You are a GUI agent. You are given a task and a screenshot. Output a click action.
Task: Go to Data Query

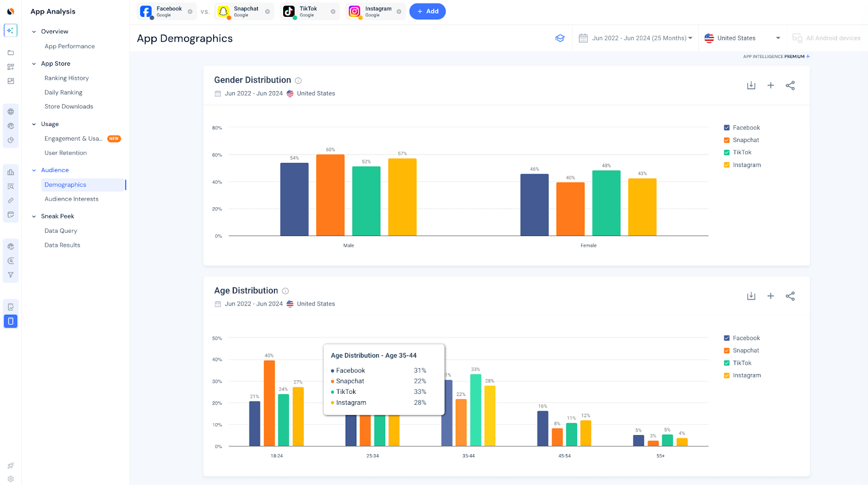point(61,231)
